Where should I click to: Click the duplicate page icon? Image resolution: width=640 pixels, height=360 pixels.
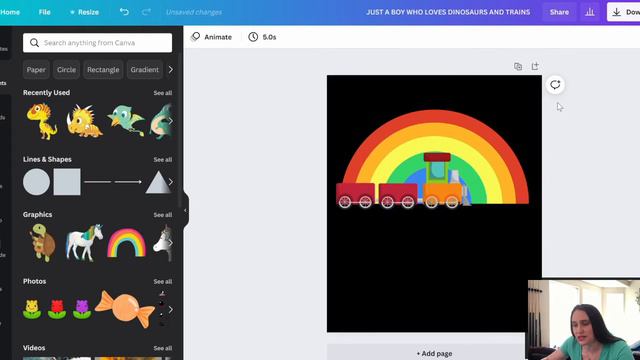point(518,66)
